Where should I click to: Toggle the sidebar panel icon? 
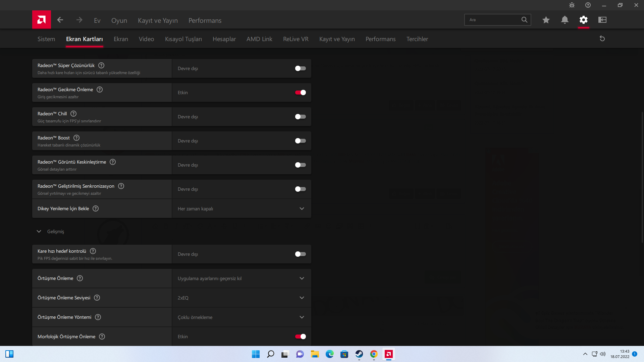point(602,20)
